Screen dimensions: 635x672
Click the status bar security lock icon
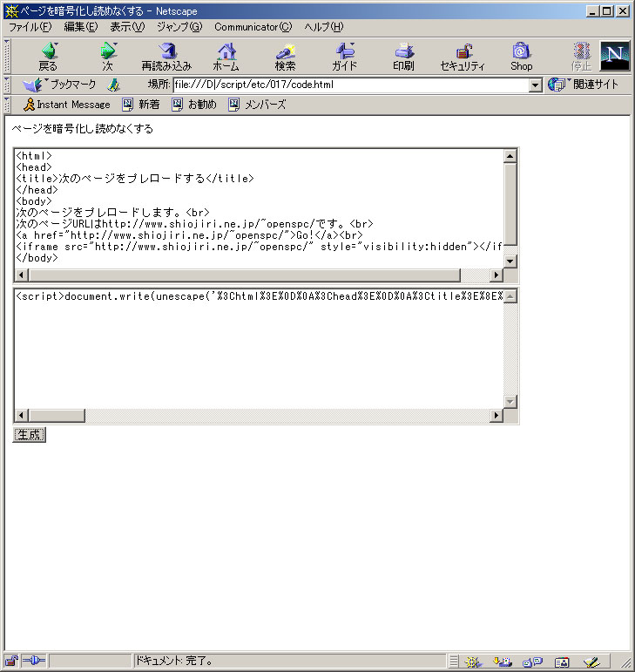pyautogui.click(x=11, y=661)
